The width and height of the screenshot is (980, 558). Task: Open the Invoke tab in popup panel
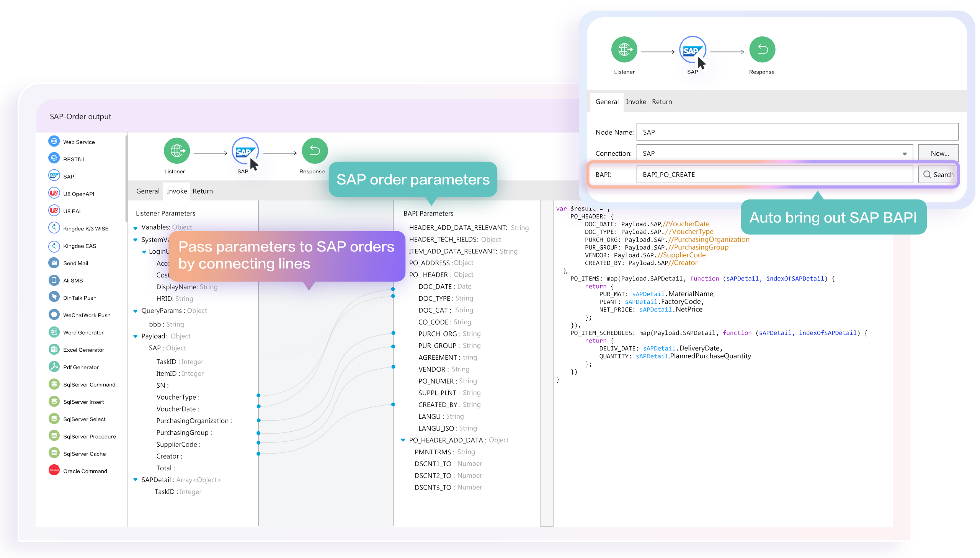click(636, 101)
